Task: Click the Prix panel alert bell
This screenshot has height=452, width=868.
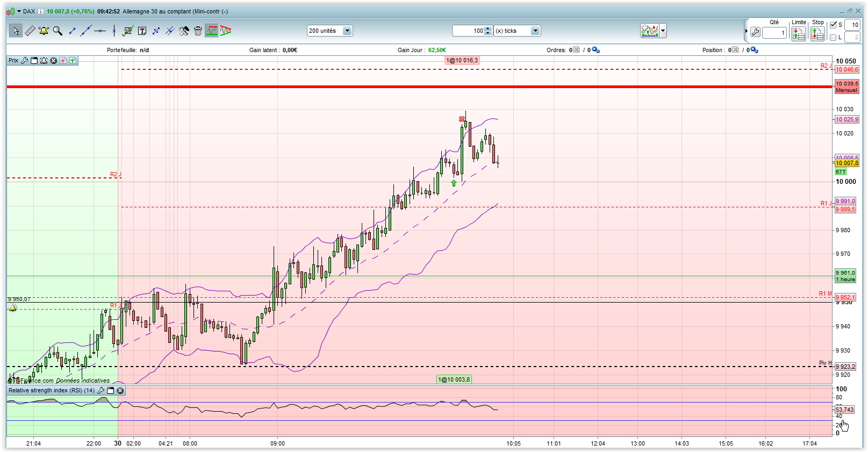Action: click(x=44, y=60)
